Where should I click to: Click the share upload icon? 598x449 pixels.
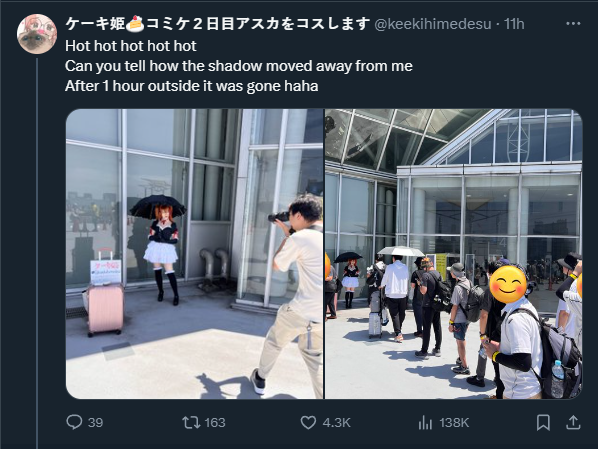pos(573,422)
